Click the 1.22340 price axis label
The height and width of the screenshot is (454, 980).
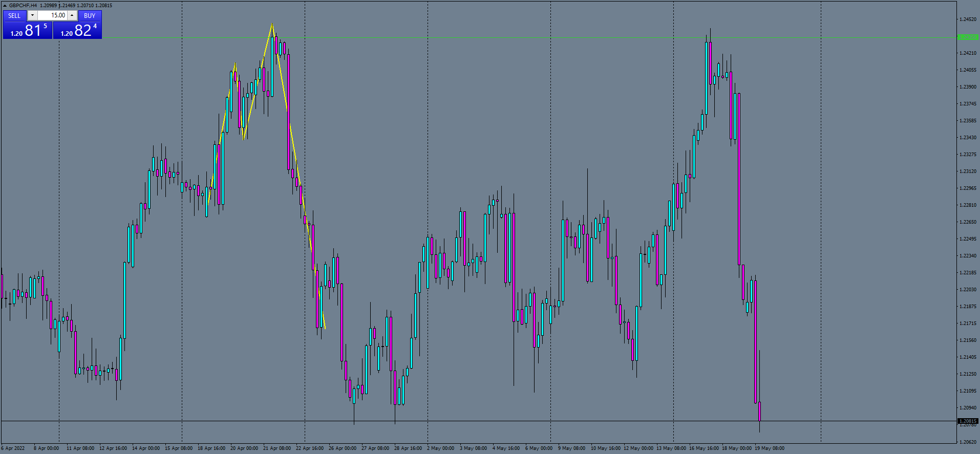click(968, 256)
